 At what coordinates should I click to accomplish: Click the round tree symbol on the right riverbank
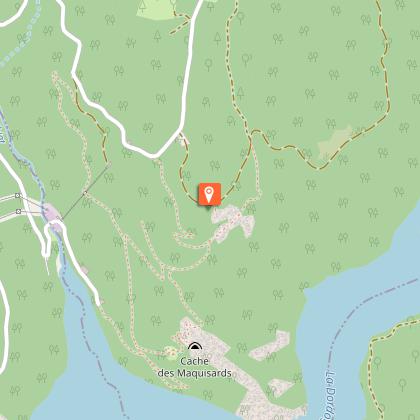pos(377,362)
